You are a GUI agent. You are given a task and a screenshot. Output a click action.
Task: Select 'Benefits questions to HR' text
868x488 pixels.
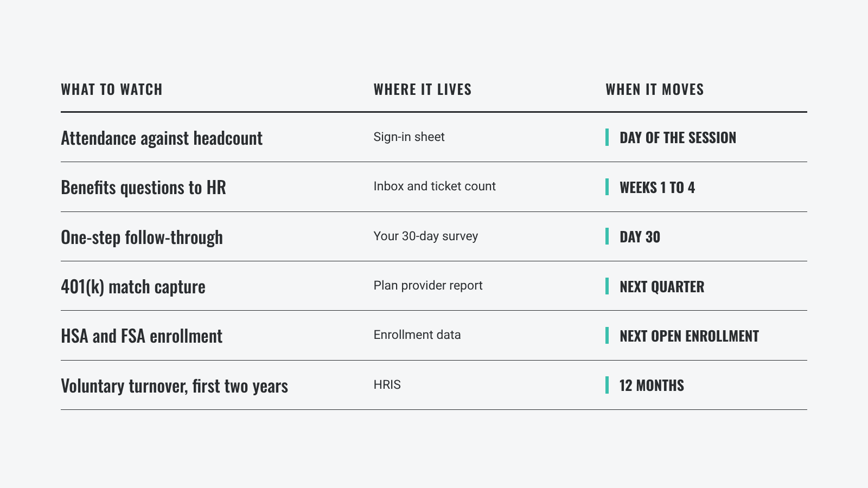[143, 187]
